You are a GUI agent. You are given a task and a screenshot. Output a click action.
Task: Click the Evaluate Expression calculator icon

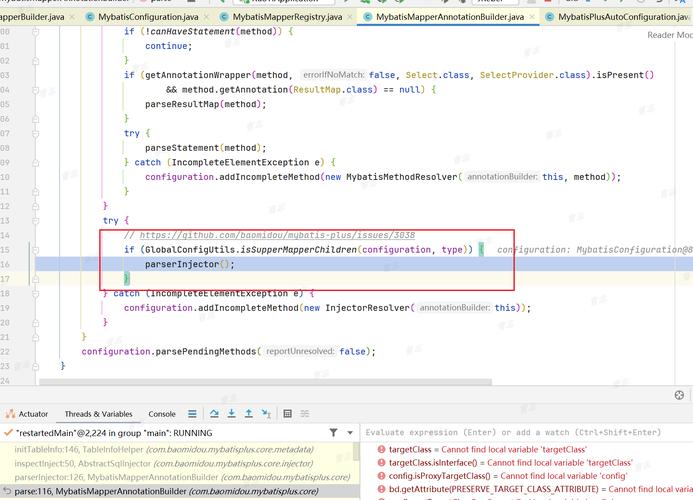point(288,414)
